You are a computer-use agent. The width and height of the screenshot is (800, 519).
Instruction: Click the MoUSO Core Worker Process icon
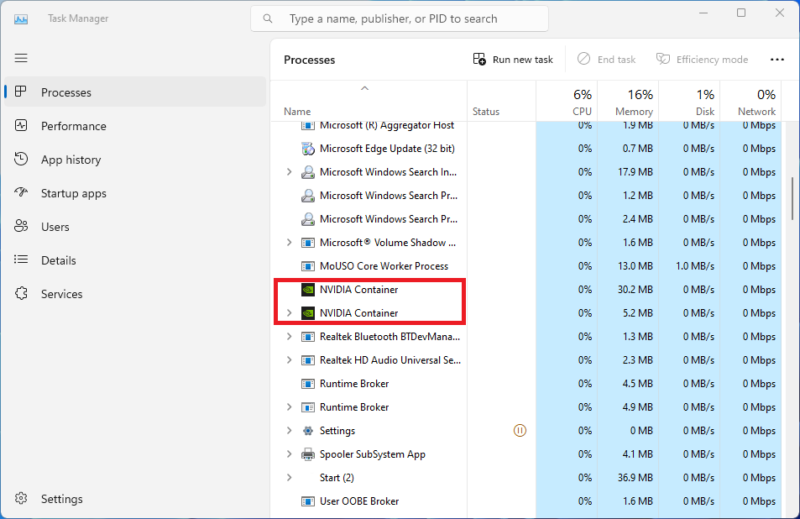308,266
